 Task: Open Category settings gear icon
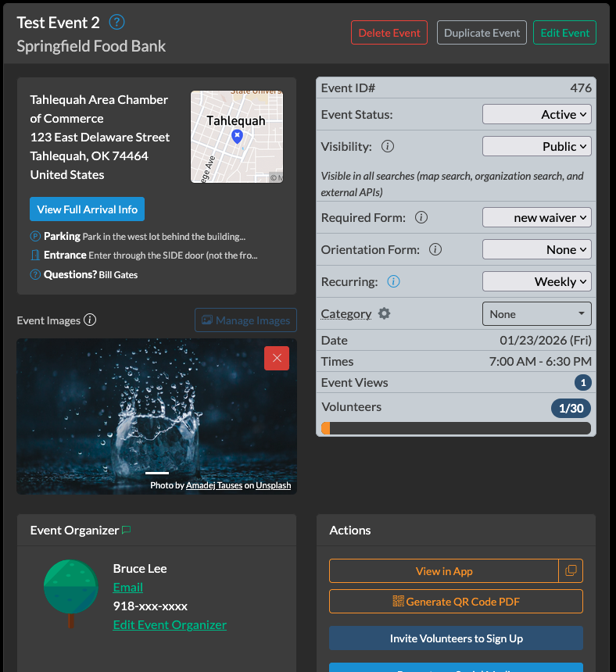pyautogui.click(x=384, y=313)
